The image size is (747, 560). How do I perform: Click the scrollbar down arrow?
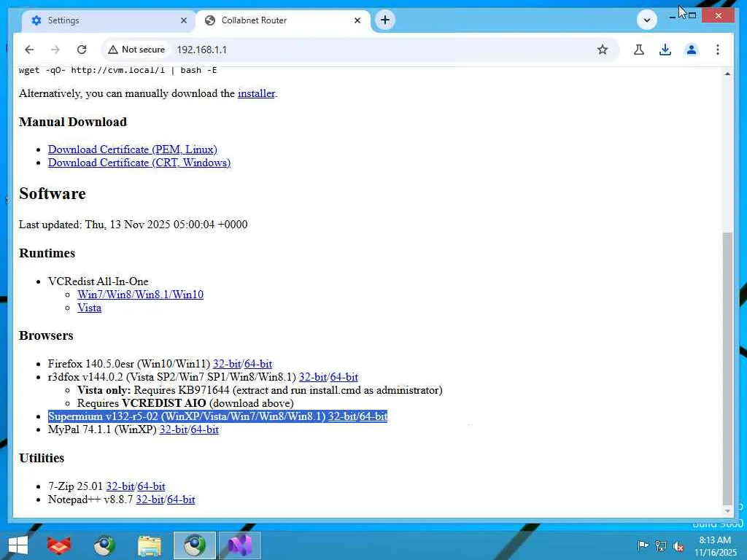click(x=727, y=511)
